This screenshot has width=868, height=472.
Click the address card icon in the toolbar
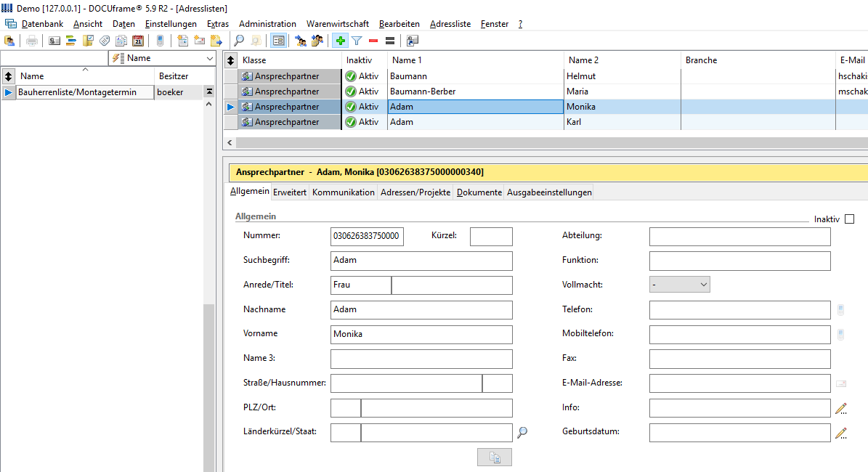(54, 41)
